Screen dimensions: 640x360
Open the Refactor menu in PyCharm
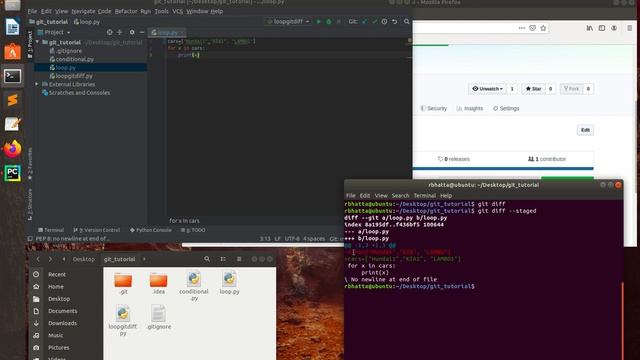pyautogui.click(x=126, y=11)
